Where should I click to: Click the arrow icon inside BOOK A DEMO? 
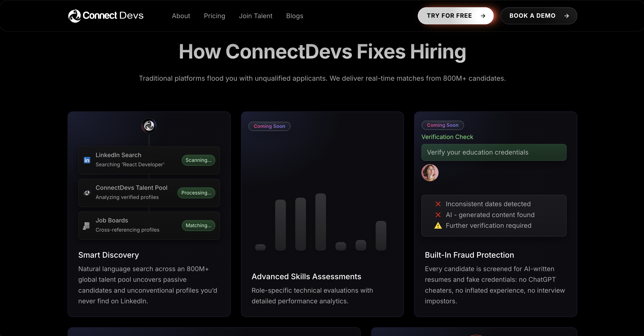click(567, 16)
